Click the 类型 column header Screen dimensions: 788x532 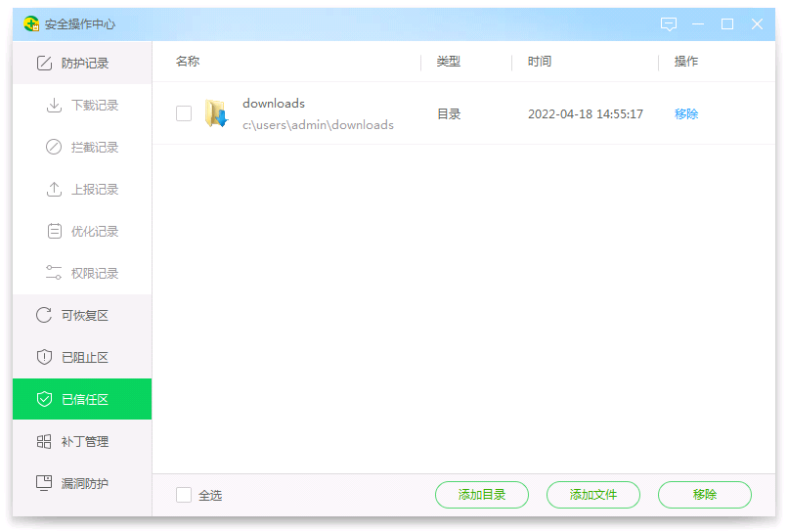point(449,62)
